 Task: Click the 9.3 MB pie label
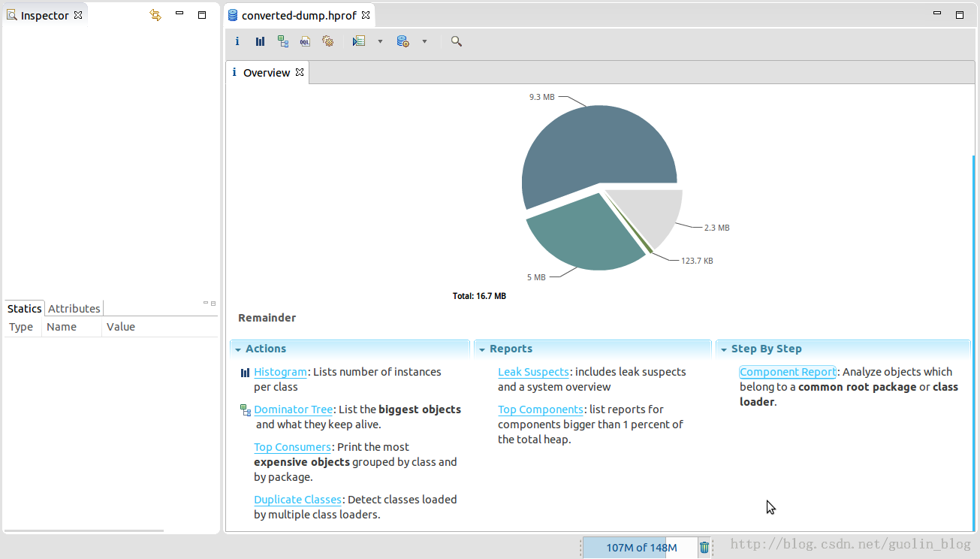point(541,97)
